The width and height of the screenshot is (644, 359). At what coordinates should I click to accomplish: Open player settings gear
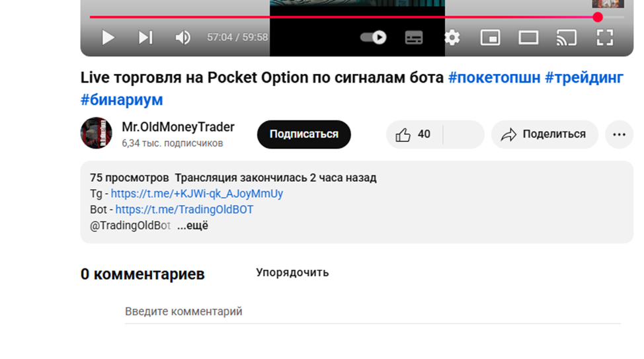pos(452,38)
